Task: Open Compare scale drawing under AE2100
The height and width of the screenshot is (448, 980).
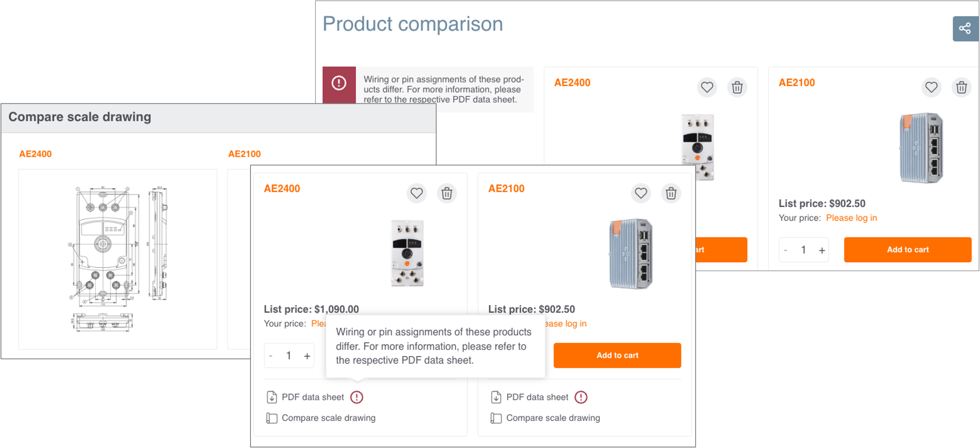Action: 552,418
